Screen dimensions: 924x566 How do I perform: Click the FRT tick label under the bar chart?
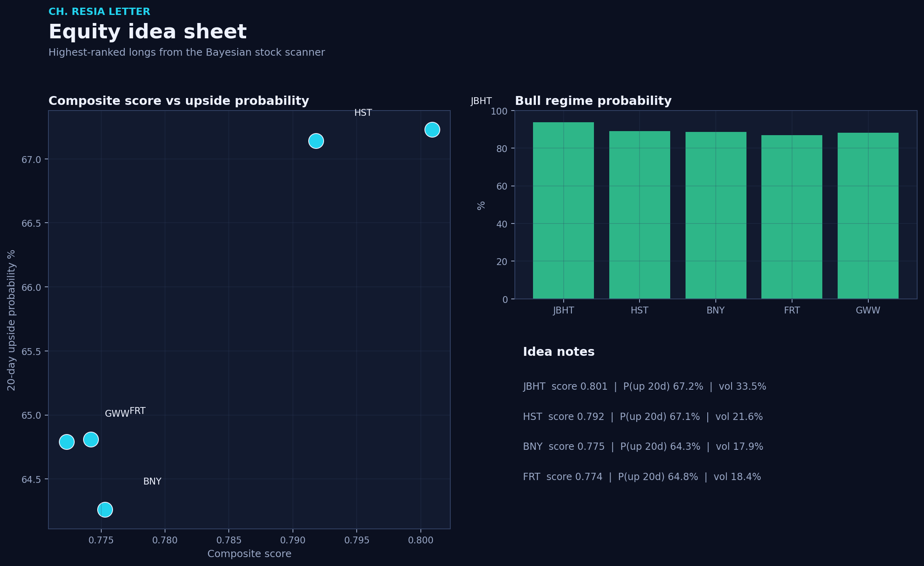(x=792, y=310)
